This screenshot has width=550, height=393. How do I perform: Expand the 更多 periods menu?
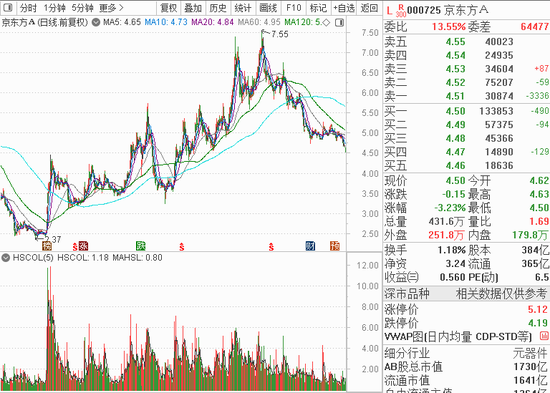click(112, 7)
